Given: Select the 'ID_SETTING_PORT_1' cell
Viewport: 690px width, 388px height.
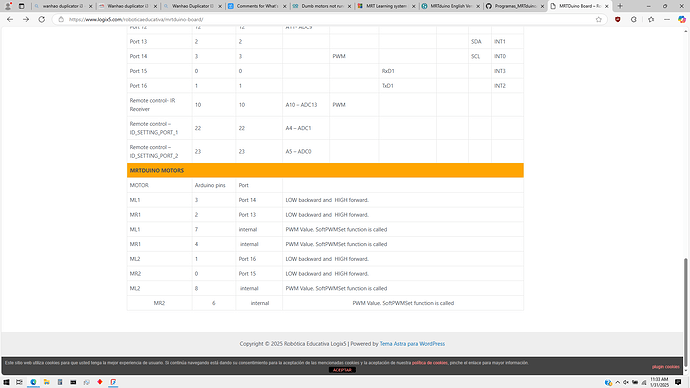Looking at the screenshot, I should pos(159,128).
